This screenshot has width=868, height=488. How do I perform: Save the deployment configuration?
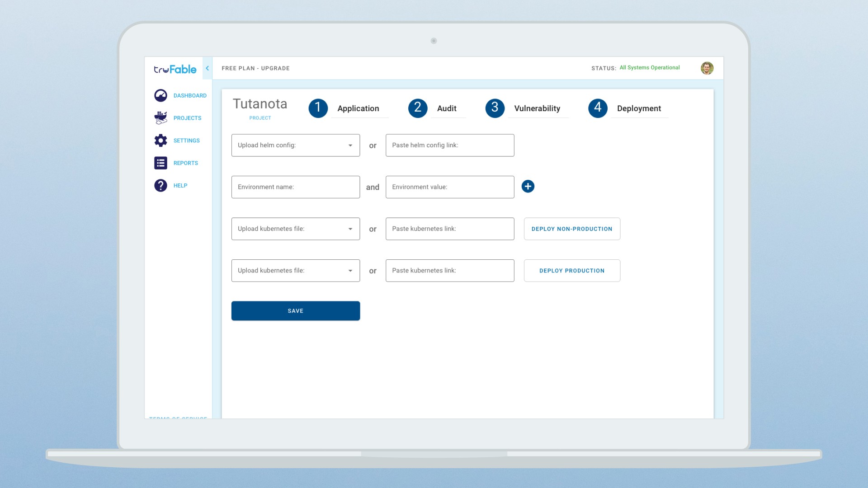[296, 311]
